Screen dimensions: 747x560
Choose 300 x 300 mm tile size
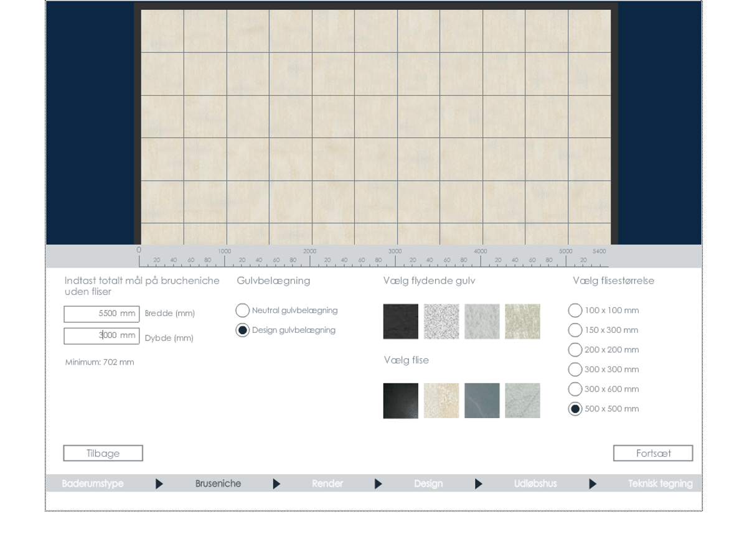point(575,370)
